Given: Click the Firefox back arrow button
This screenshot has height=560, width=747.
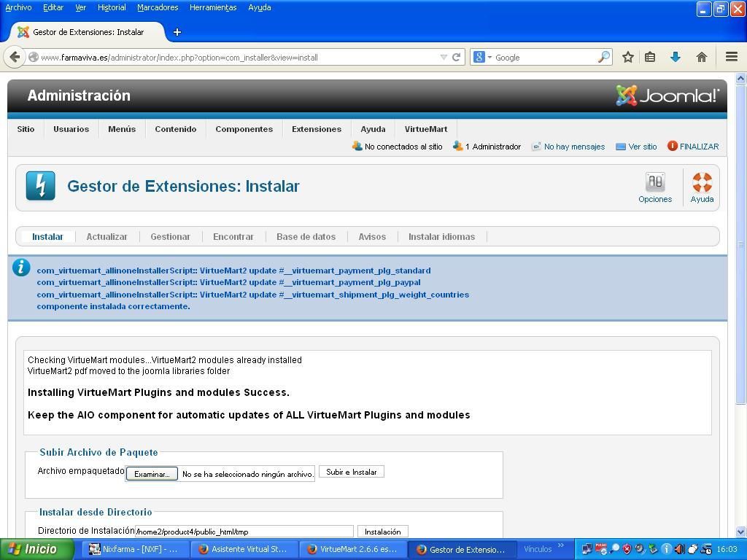Looking at the screenshot, I should [x=15, y=57].
